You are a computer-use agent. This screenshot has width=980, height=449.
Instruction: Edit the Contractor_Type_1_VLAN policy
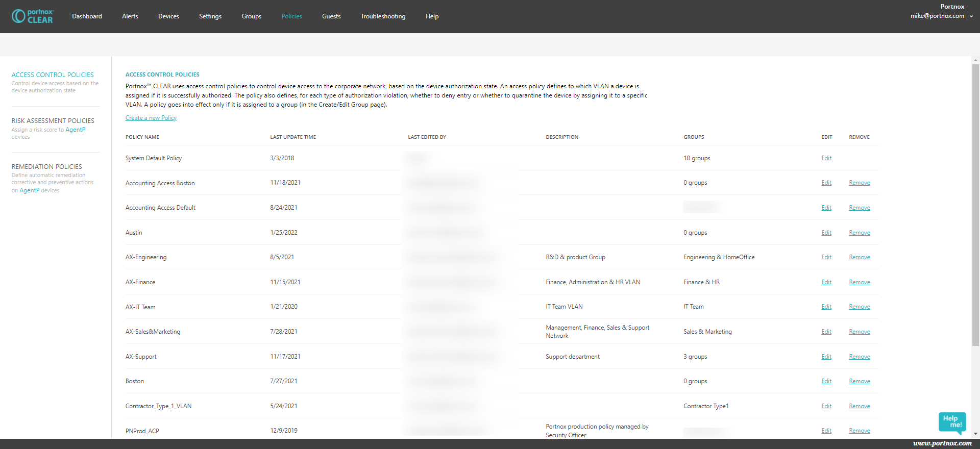pyautogui.click(x=826, y=406)
